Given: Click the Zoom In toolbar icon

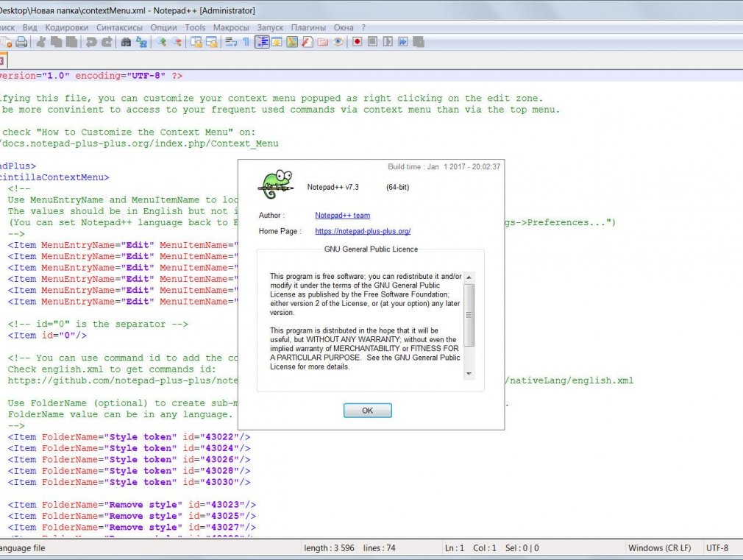Looking at the screenshot, I should 161,42.
